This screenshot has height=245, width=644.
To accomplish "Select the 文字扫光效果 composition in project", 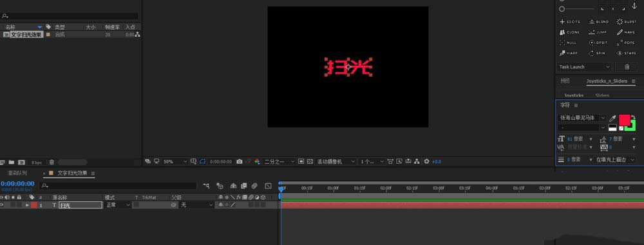I will pyautogui.click(x=26, y=35).
